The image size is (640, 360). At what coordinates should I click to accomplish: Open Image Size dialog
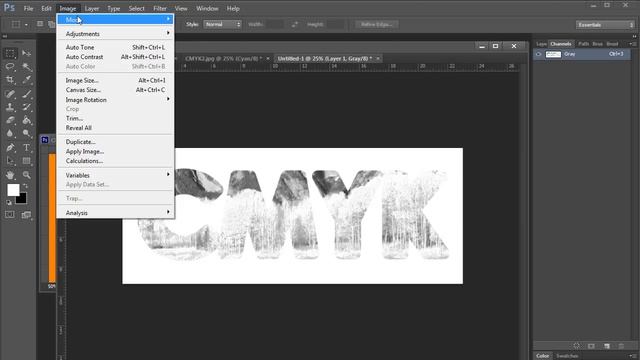[x=116, y=80]
